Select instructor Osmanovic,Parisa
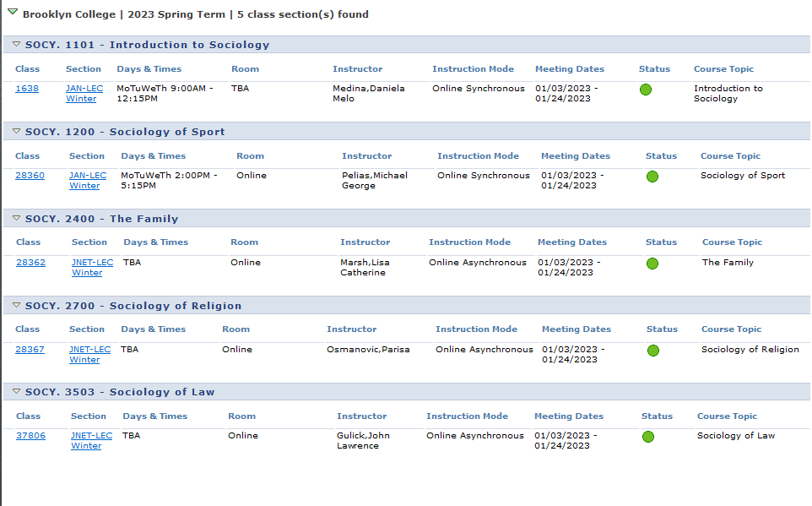 coord(368,350)
